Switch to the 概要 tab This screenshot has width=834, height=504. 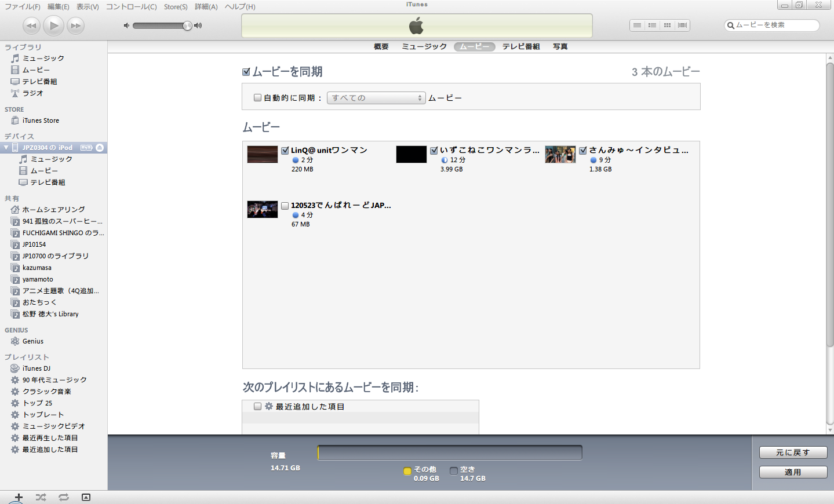(381, 46)
